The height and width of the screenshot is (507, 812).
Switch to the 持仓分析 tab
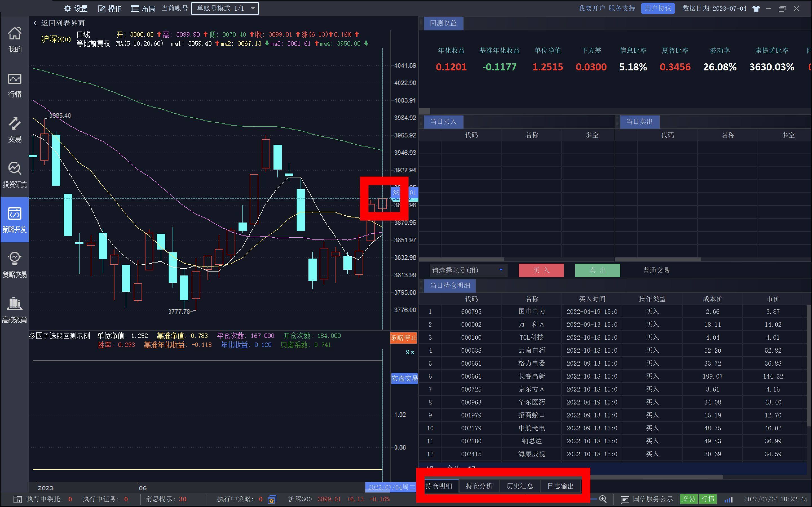[479, 486]
